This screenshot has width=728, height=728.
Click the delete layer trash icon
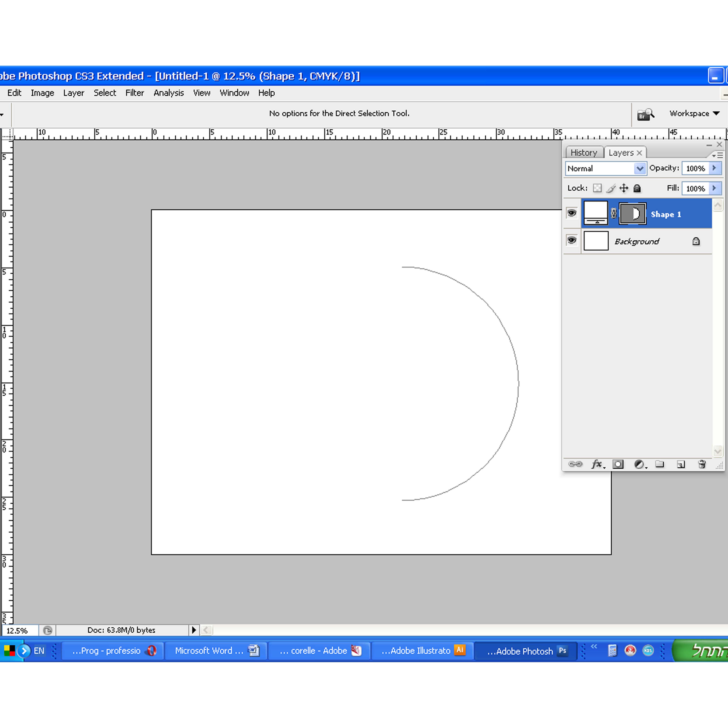(x=702, y=464)
